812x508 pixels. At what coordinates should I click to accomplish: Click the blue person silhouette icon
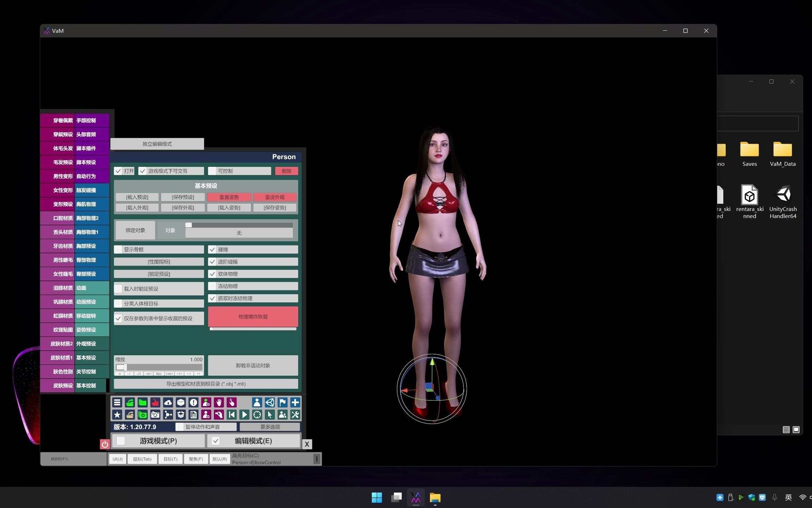click(257, 403)
